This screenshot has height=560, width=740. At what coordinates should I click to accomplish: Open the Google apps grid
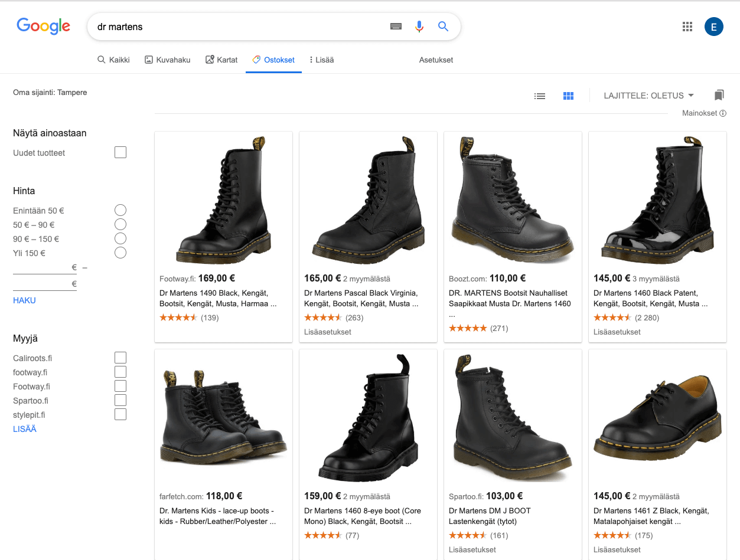pos(687,27)
